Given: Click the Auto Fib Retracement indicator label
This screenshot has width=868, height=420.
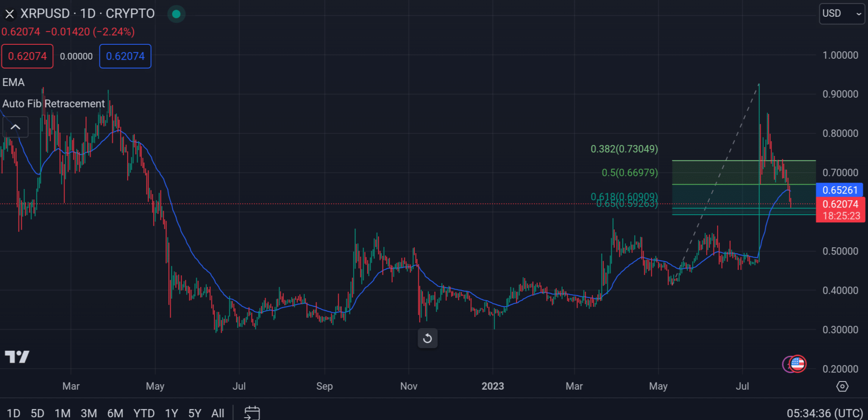Looking at the screenshot, I should [53, 104].
